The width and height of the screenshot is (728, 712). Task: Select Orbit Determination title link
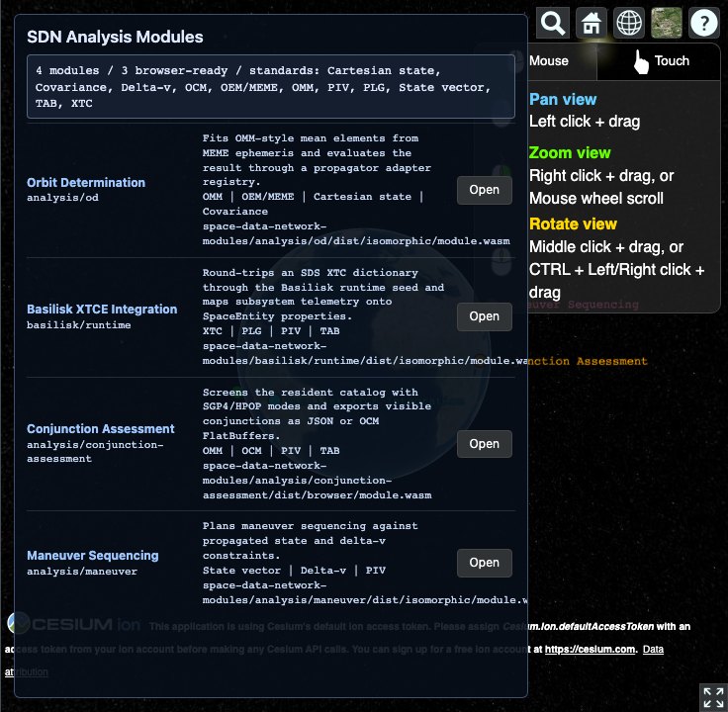click(x=86, y=182)
